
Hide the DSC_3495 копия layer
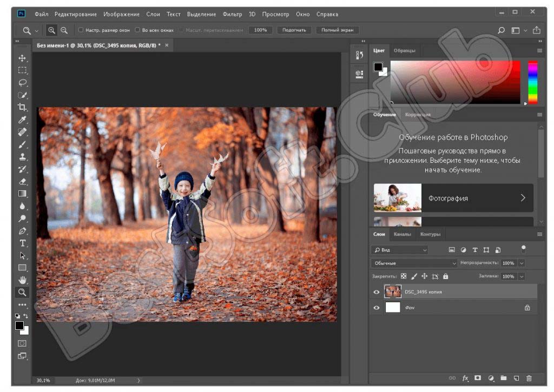coord(377,292)
